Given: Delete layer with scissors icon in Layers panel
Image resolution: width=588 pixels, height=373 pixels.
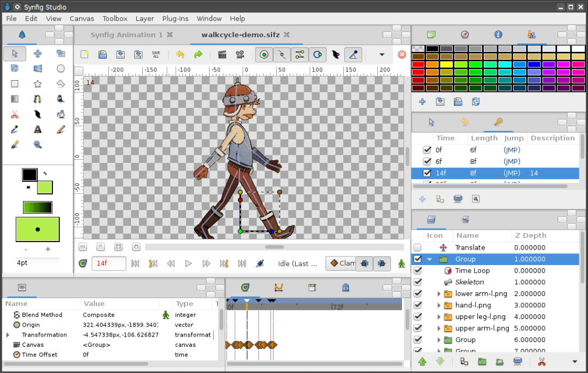Looking at the screenshot, I should pos(541,361).
